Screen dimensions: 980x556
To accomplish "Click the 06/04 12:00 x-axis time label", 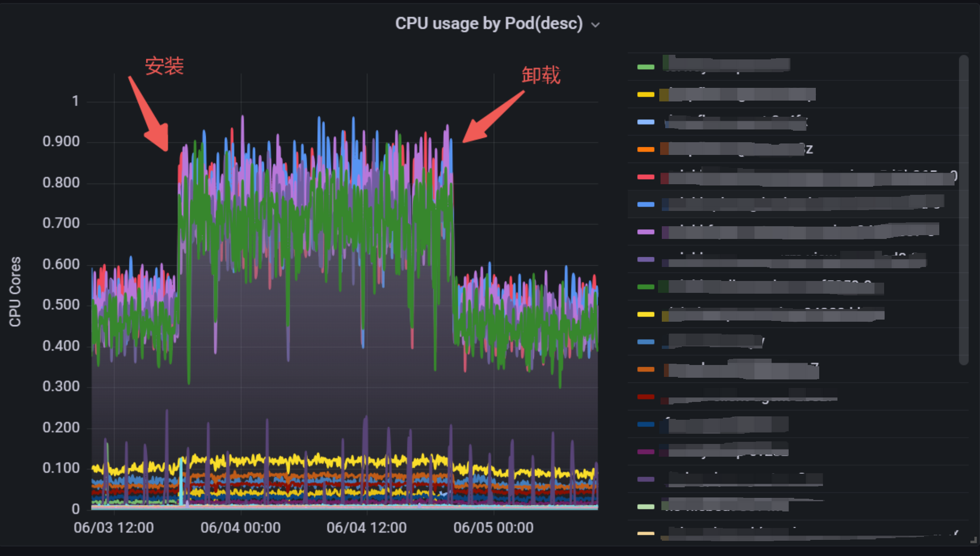I will [x=367, y=528].
